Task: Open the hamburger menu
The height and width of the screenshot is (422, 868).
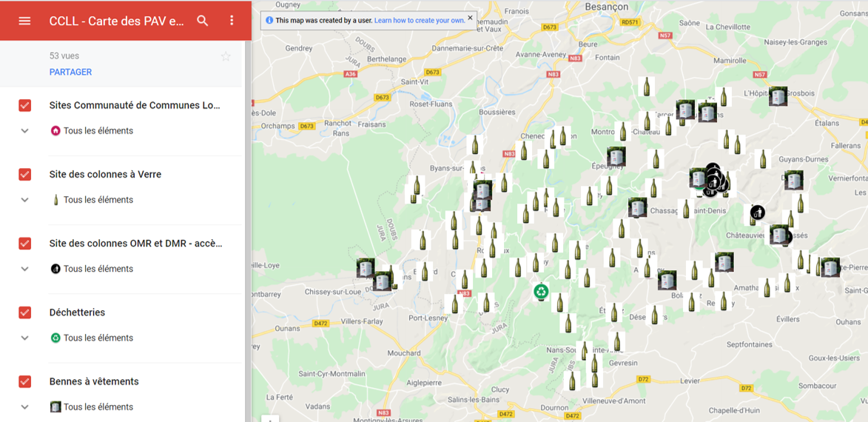Action: click(x=25, y=21)
